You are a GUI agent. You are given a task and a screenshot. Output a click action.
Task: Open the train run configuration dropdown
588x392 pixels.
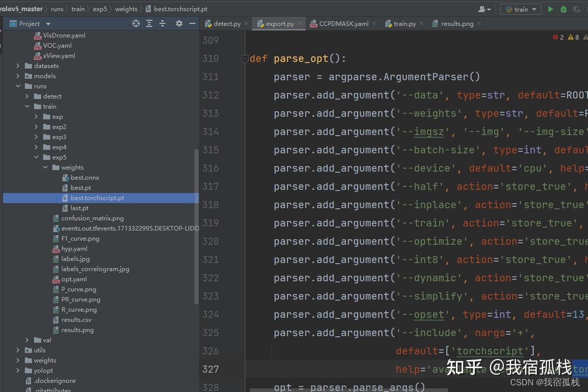click(521, 9)
